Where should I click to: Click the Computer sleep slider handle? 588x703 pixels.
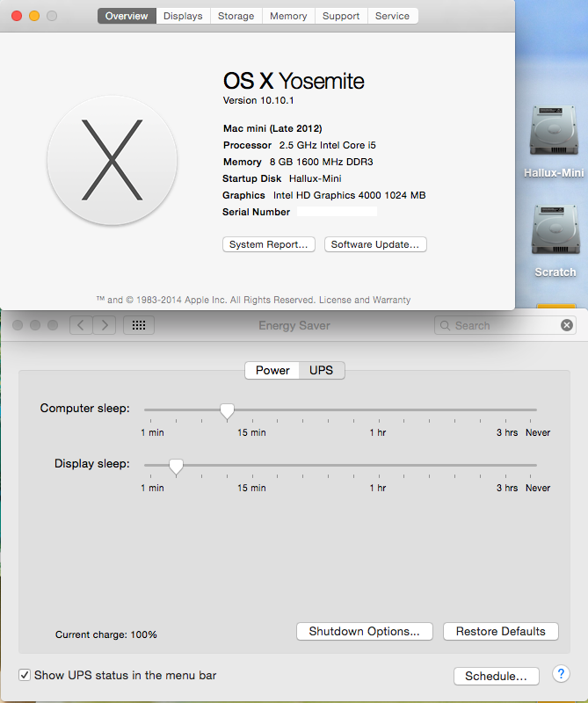227,411
